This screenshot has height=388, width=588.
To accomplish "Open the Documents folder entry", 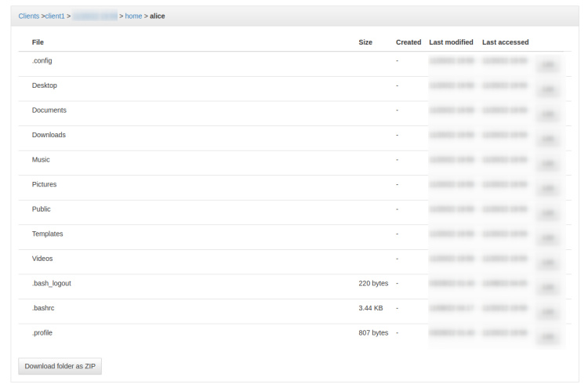I will (x=49, y=111).
